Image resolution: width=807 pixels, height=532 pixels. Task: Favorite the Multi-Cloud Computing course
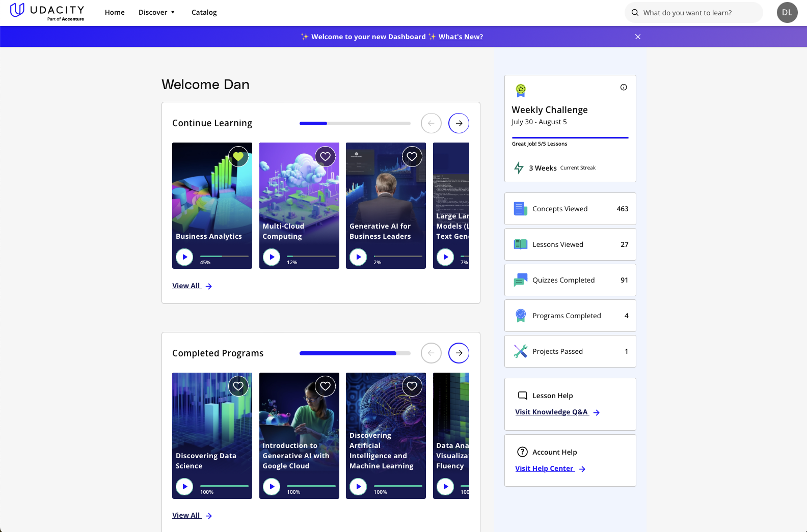coord(325,156)
